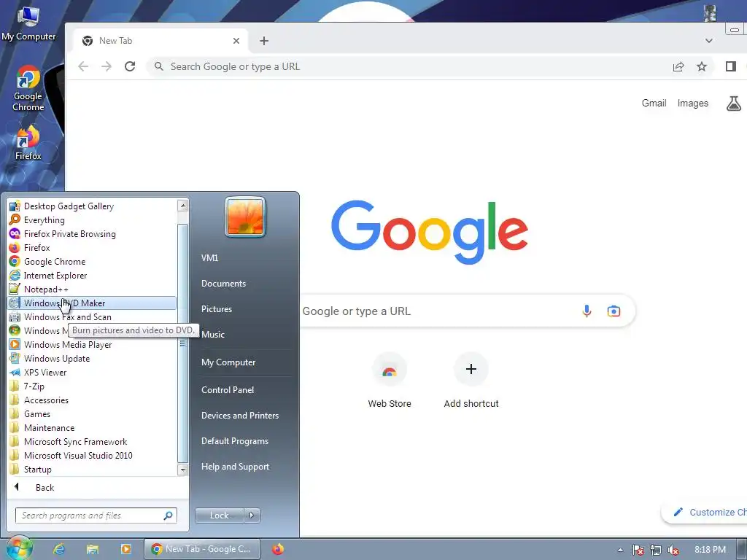The width and height of the screenshot is (747, 560).
Task: Search by image camera icon
Action: tap(614, 311)
